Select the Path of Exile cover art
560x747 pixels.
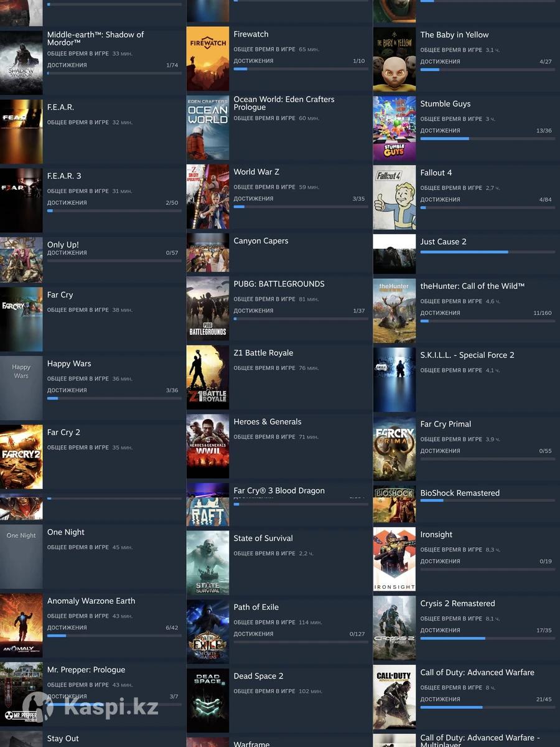pos(208,632)
